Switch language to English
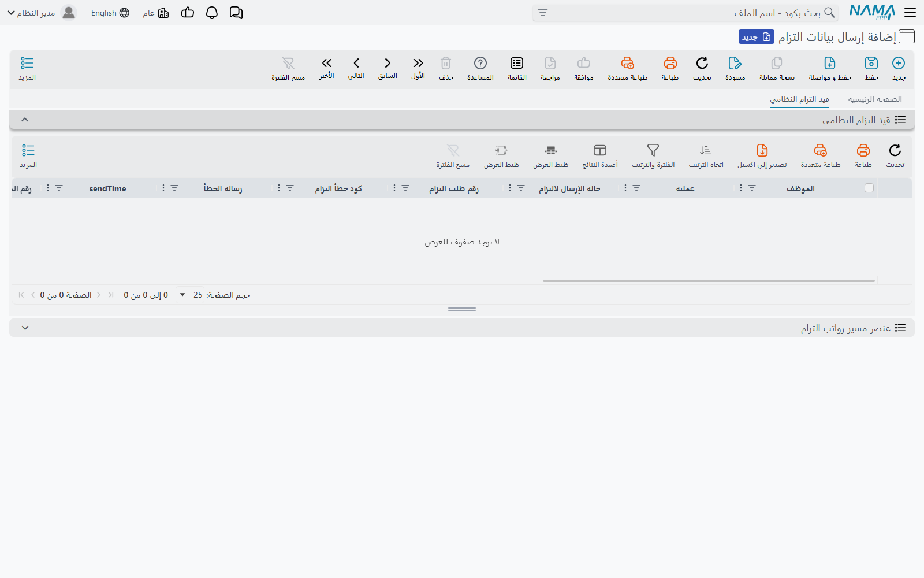Viewport: 924px width, 578px height. [110, 13]
